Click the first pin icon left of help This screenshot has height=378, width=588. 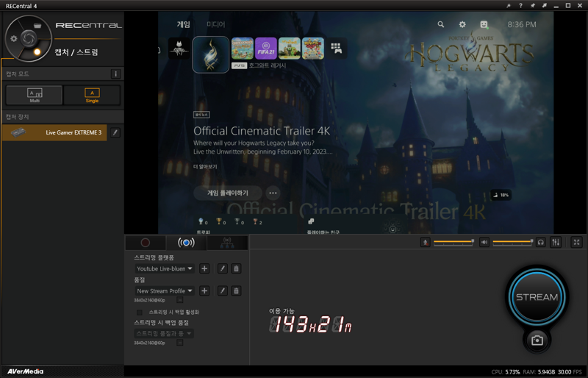click(509, 6)
